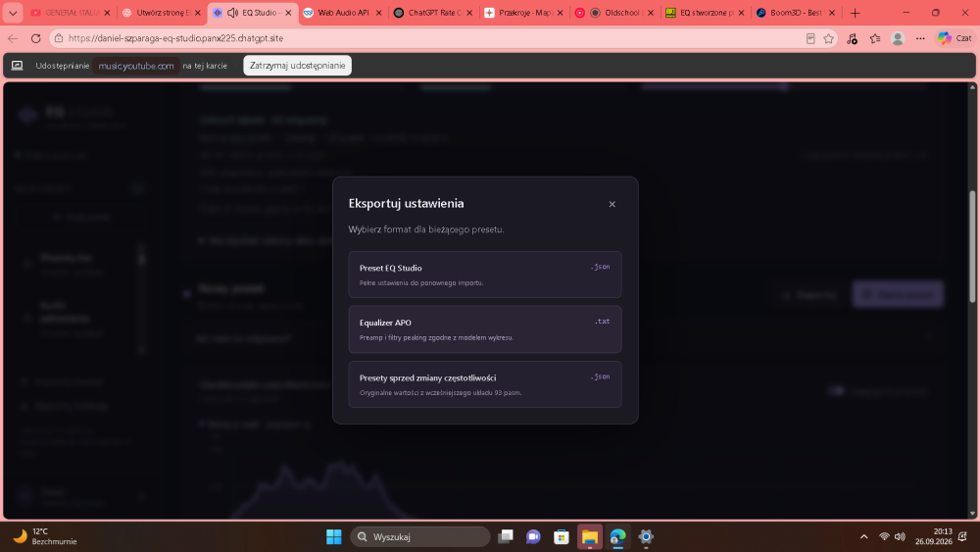Click the address bar URL field

[x=431, y=38]
